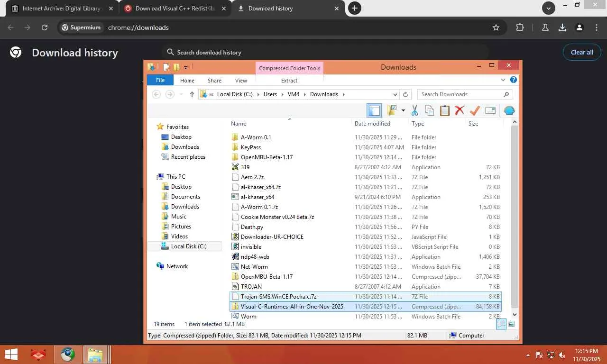Image resolution: width=607 pixels, height=364 pixels.
Task: Switch to Internet Archive browser tab
Action: (62, 9)
